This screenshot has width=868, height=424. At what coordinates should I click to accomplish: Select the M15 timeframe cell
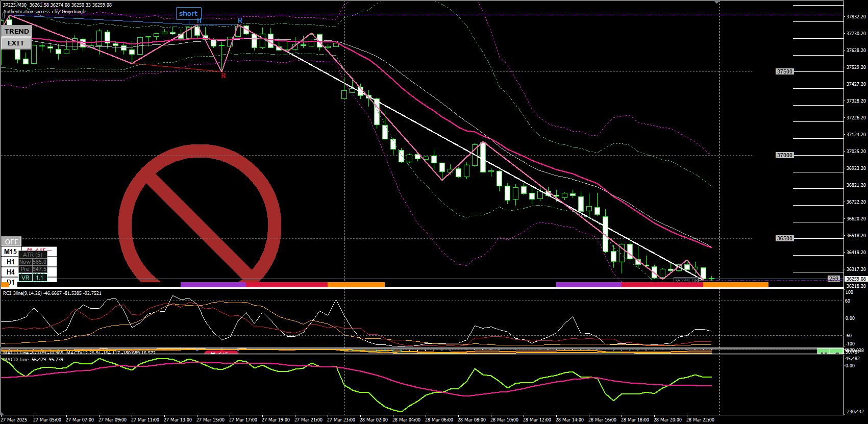[x=10, y=252]
